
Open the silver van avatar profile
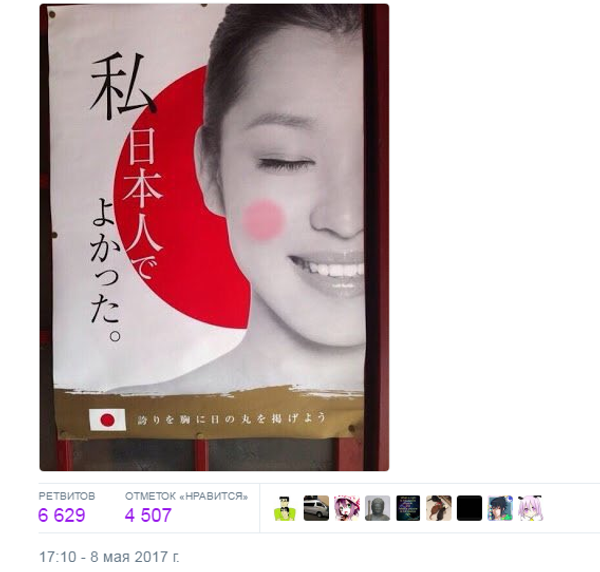pos(316,508)
